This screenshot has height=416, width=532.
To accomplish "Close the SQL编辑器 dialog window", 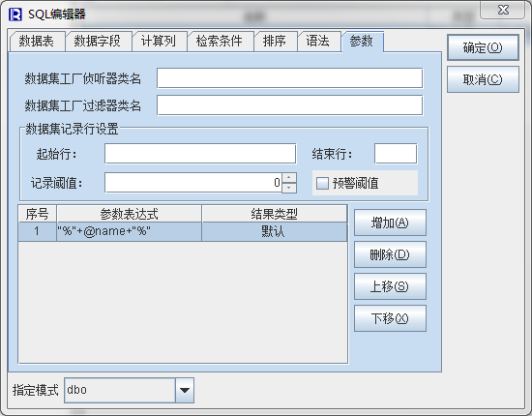I will [x=503, y=10].
